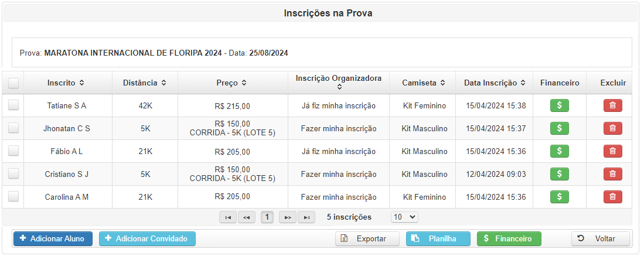Open financeiro dollar icon for Tatiane S A

coord(560,105)
